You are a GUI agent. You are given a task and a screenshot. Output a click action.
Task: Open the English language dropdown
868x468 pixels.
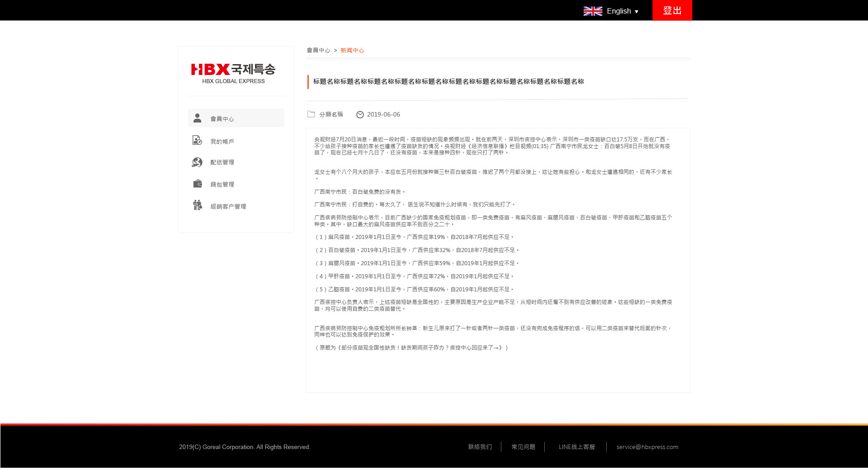pyautogui.click(x=618, y=11)
